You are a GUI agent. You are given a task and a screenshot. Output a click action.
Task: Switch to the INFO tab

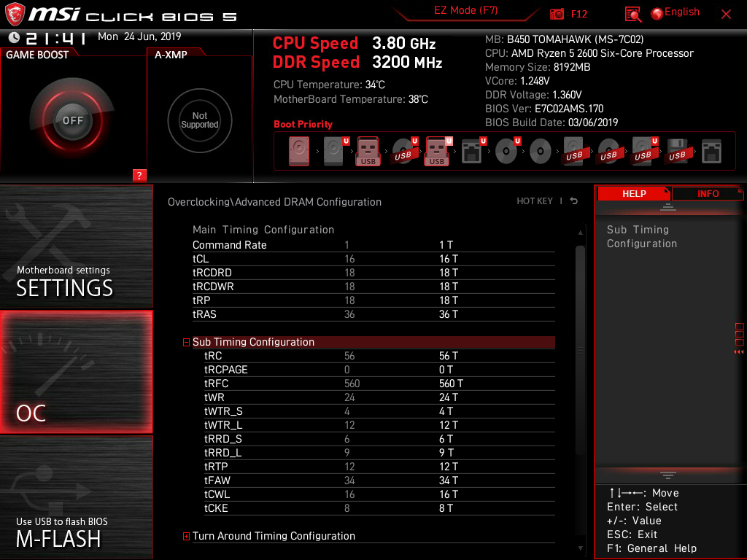pyautogui.click(x=708, y=194)
